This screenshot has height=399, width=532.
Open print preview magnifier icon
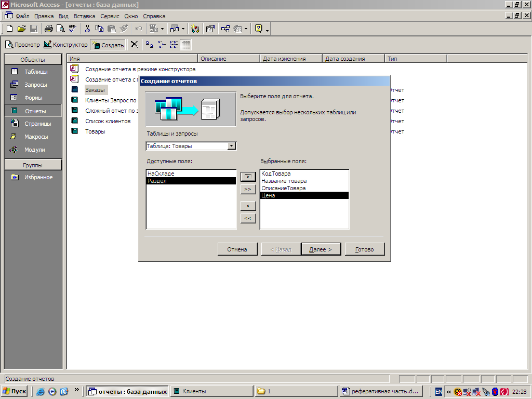[60, 29]
